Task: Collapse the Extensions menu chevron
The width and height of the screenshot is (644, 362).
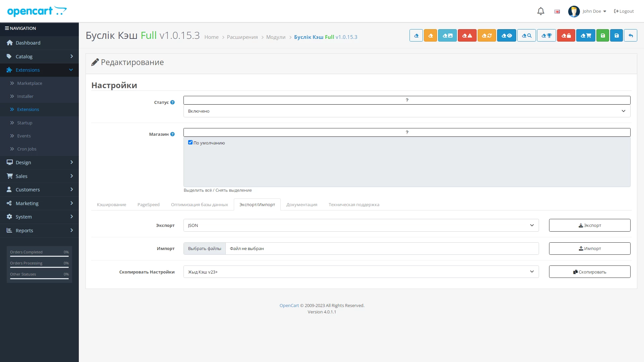Action: click(x=71, y=70)
